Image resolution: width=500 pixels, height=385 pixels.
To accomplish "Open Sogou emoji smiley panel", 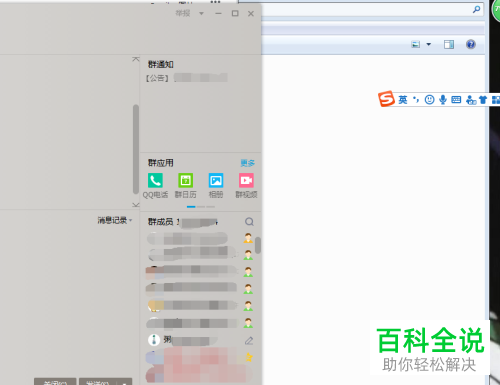I will 429,100.
